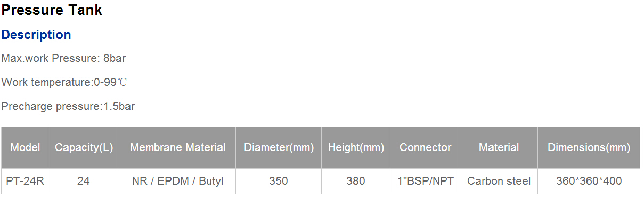Click the PT-24R model cell
This screenshot has height=197, width=644.
(x=25, y=181)
